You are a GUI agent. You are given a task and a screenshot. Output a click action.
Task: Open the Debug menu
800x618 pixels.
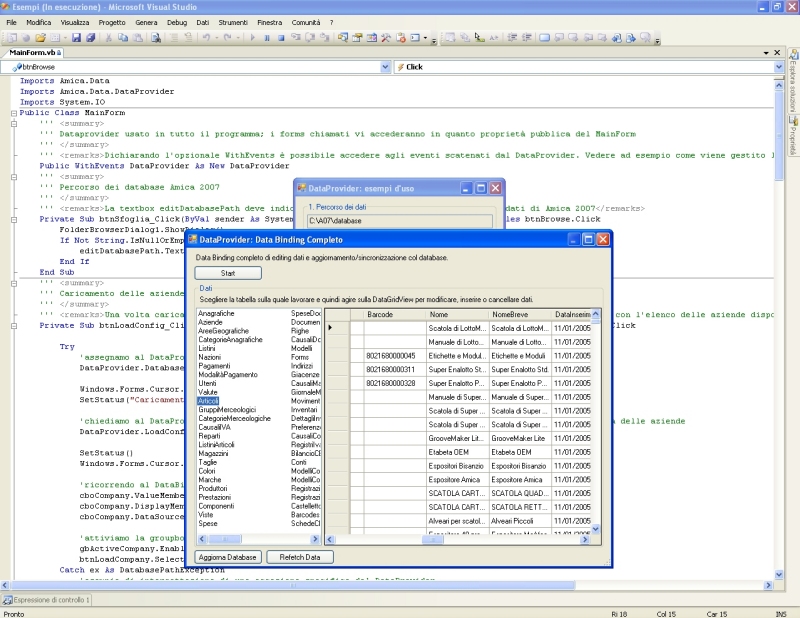[x=177, y=22]
